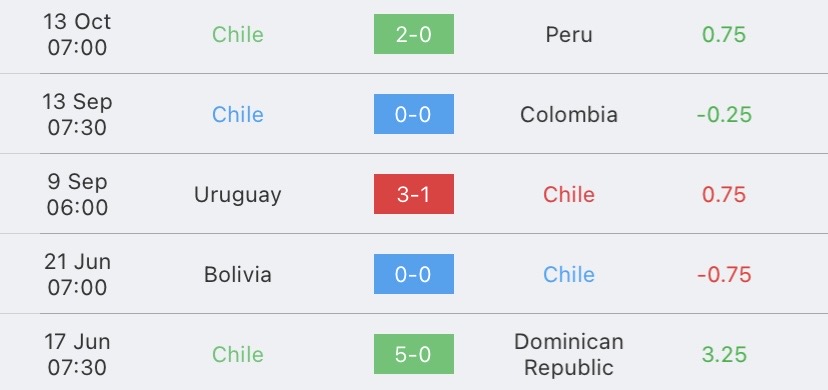This screenshot has width=828, height=390.
Task: Open the Chile 2-0 Peru score badge
Action: point(413,34)
